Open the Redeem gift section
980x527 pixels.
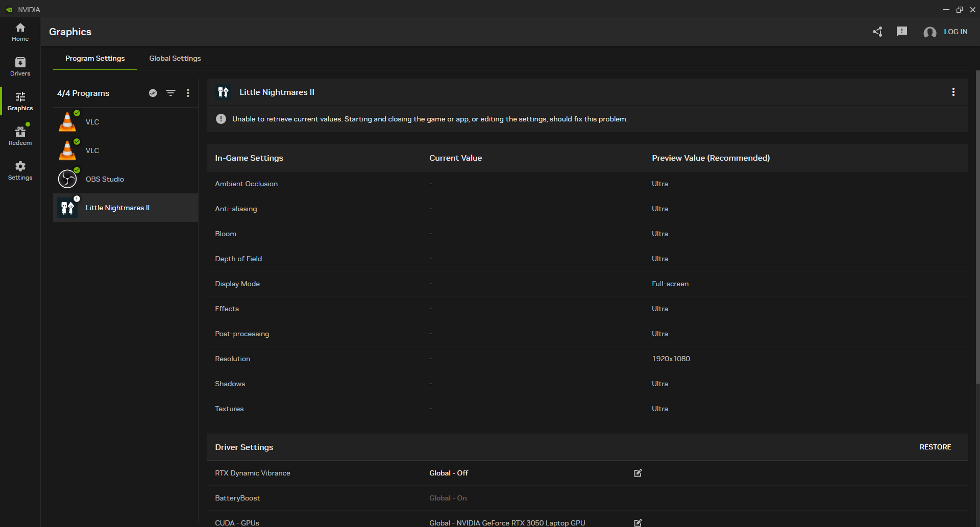click(x=20, y=136)
